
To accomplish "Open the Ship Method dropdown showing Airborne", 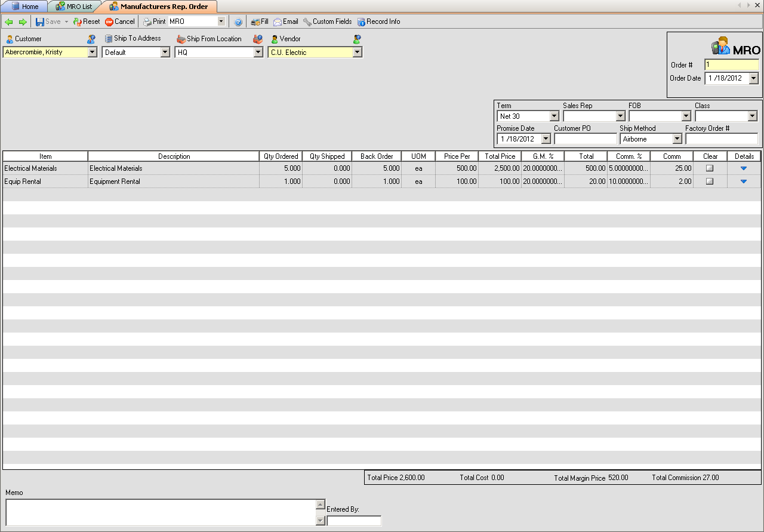I will click(x=677, y=139).
